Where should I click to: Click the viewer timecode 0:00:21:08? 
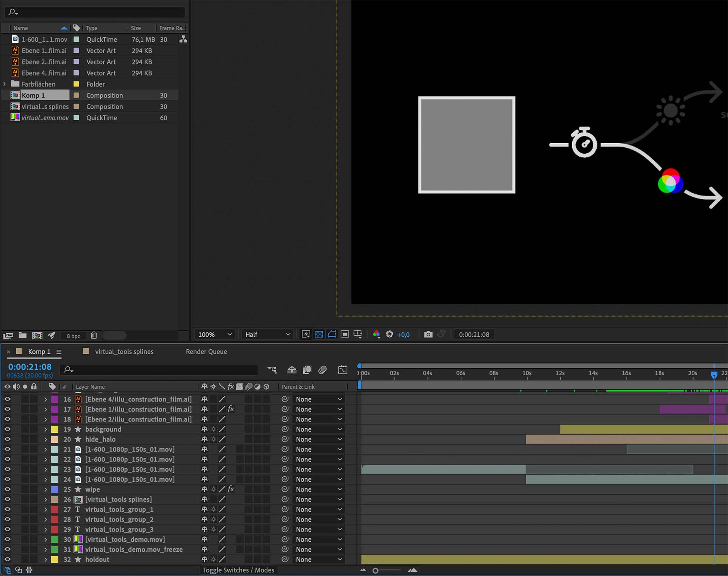click(474, 335)
